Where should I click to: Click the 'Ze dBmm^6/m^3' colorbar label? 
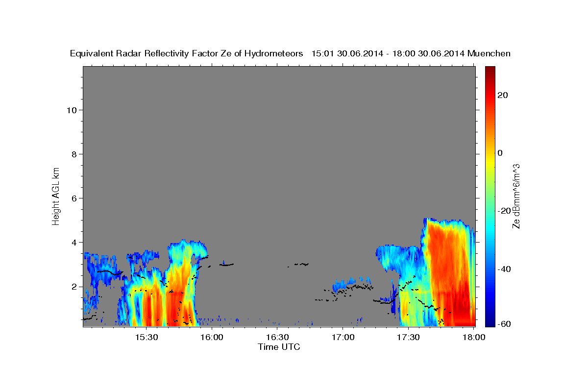coord(516,196)
